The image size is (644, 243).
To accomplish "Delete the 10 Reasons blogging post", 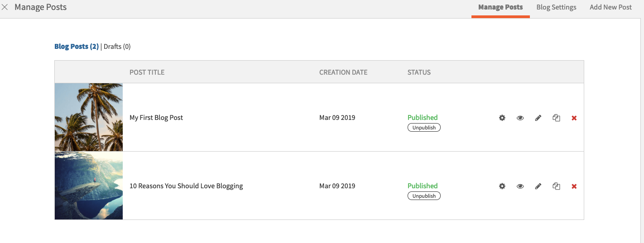I will [x=574, y=186].
